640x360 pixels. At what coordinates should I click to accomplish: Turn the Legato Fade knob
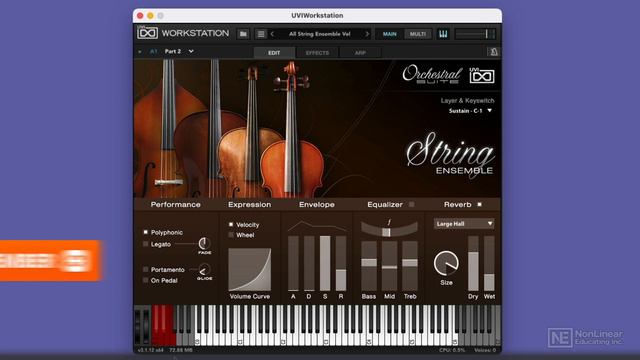(x=204, y=243)
